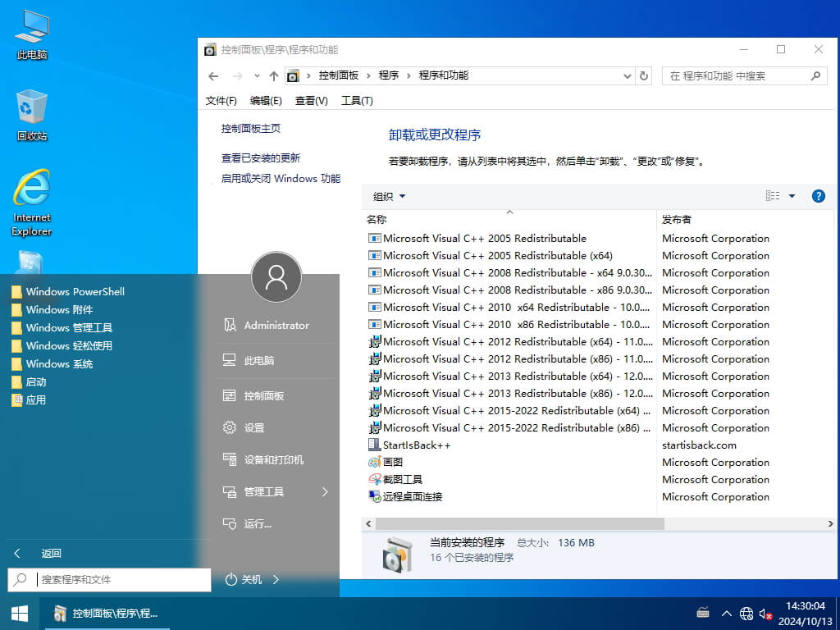Open the view options dropdown arrow

(792, 196)
